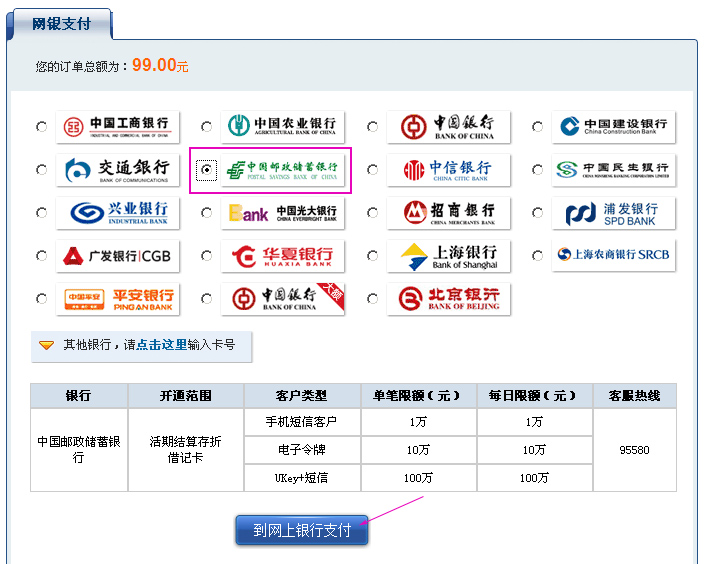Image resolution: width=708 pixels, height=564 pixels.
Task: Select the 平安银行 radio button
Action: click(x=42, y=299)
